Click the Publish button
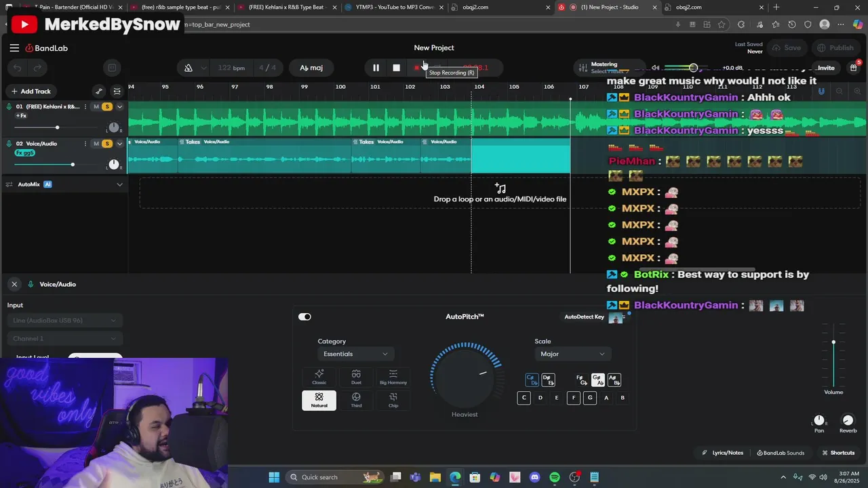 tap(835, 48)
